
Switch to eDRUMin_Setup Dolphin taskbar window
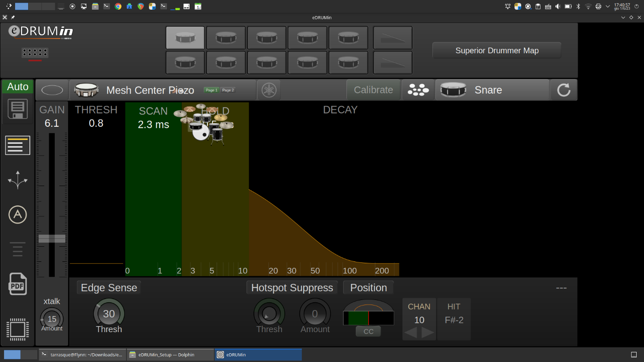[170, 355]
